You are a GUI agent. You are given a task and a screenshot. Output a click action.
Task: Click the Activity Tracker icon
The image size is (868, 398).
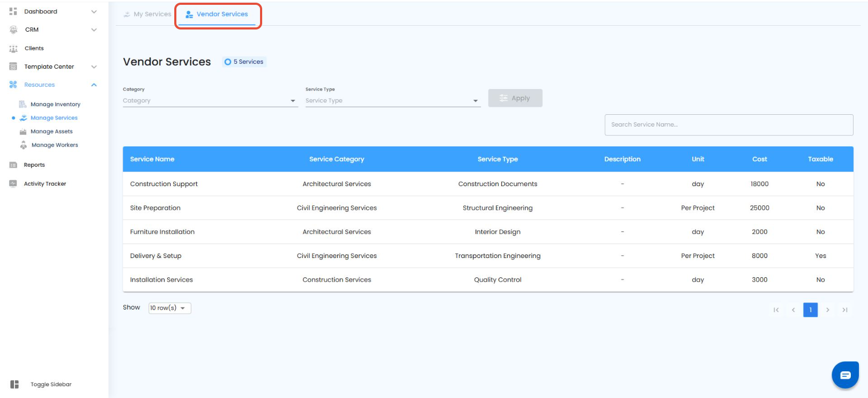click(x=13, y=183)
